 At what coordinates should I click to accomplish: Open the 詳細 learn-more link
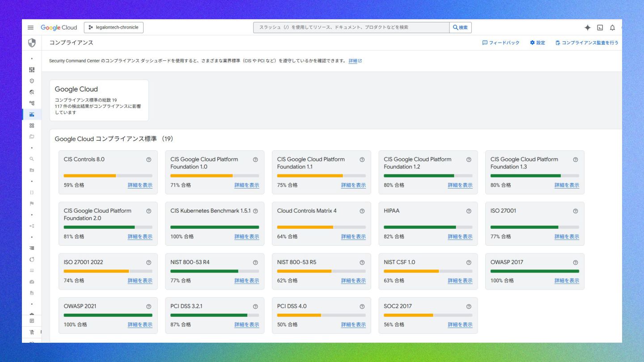(355, 61)
